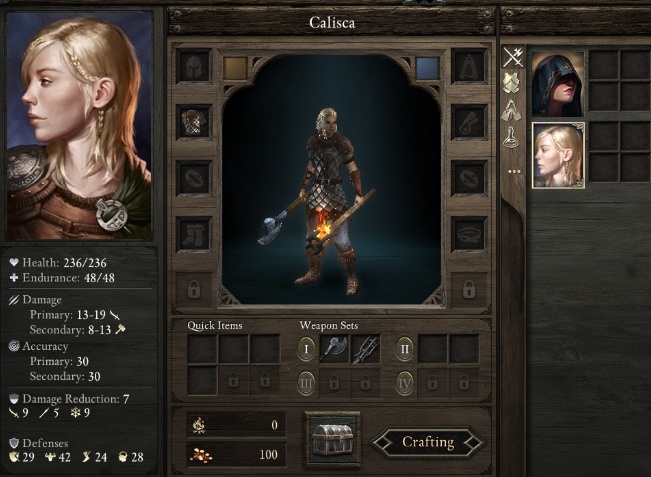651x477 pixels.
Task: Pick the blue secondary color swatch
Action: (x=428, y=68)
